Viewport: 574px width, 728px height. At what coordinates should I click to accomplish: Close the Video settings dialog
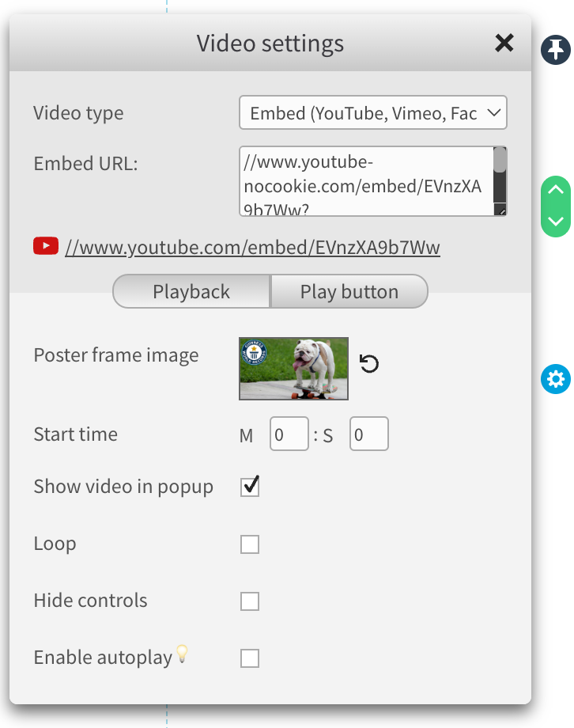click(504, 44)
